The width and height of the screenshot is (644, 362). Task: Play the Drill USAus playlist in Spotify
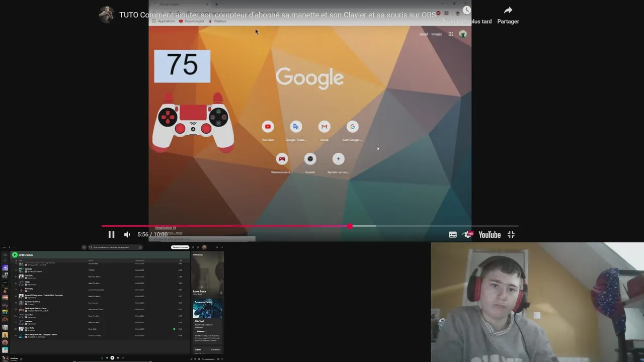coord(15,255)
